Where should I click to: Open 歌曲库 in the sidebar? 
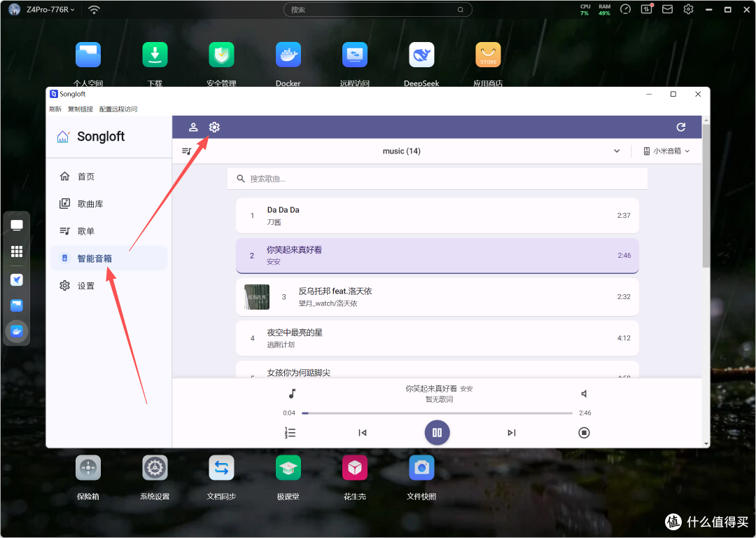(x=109, y=204)
